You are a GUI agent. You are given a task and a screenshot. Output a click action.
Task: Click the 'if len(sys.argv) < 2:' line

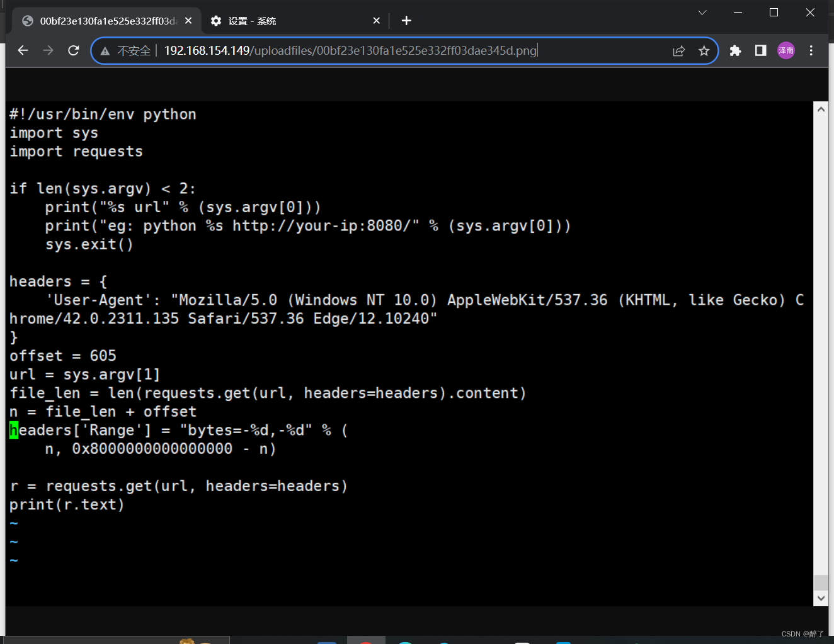pyautogui.click(x=103, y=188)
